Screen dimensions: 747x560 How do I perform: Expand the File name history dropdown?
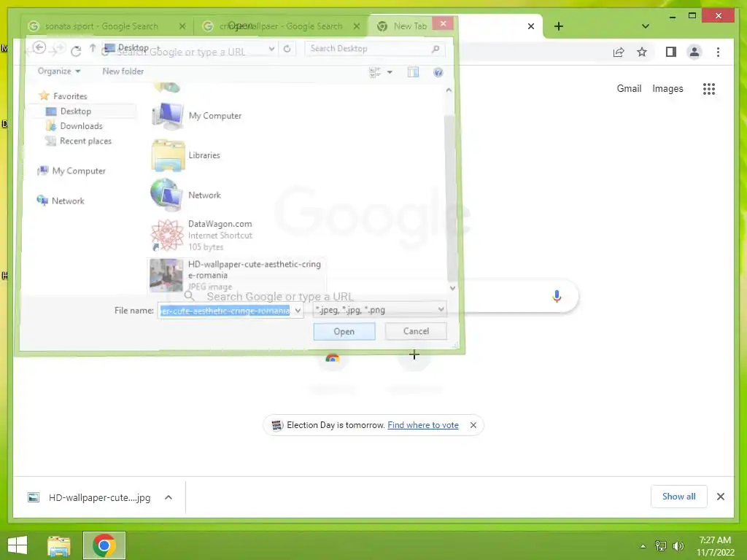[x=298, y=311]
